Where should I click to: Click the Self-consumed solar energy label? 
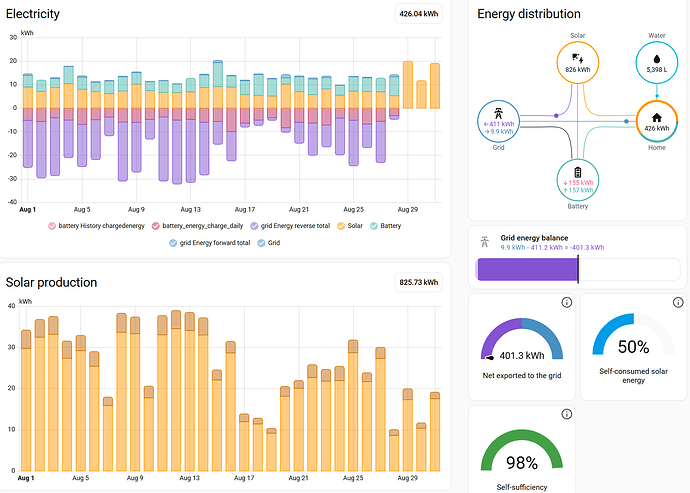[x=633, y=375]
